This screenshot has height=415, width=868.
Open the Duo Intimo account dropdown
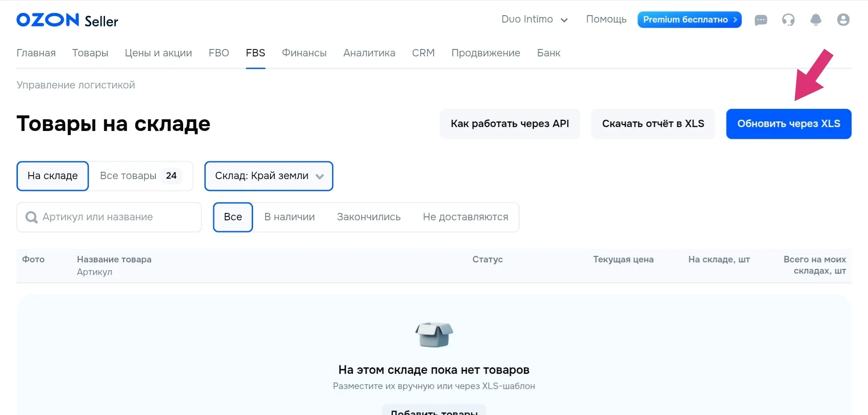coord(534,20)
